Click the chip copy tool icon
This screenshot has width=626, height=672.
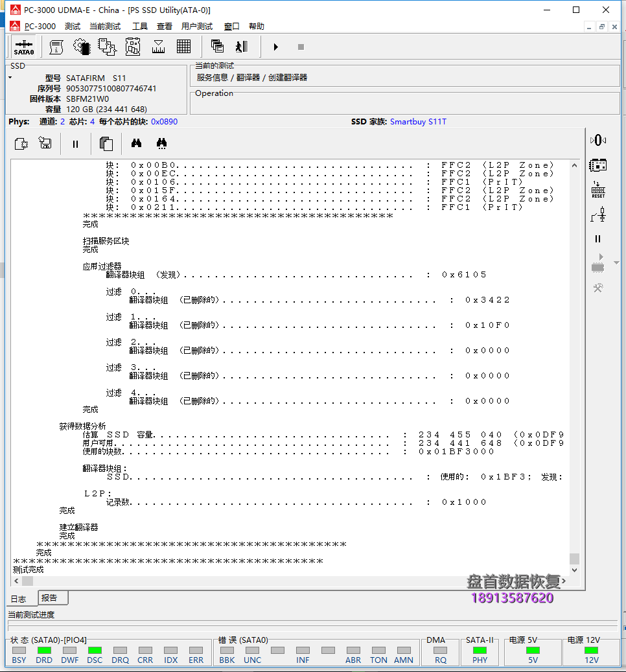coord(107,47)
